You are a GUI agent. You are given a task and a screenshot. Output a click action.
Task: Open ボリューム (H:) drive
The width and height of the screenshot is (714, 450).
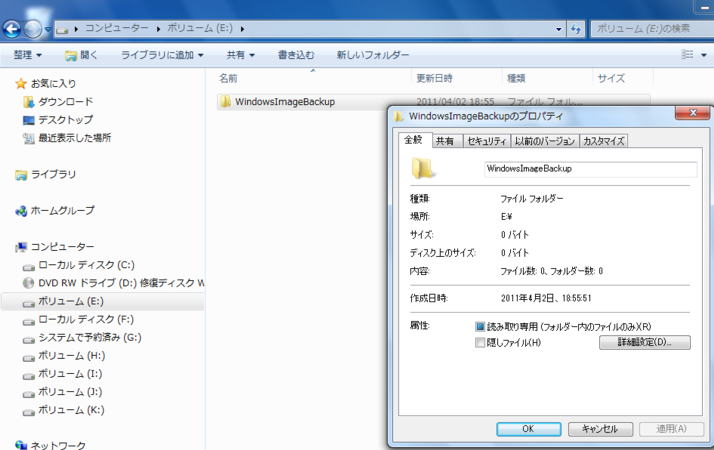[x=64, y=356]
